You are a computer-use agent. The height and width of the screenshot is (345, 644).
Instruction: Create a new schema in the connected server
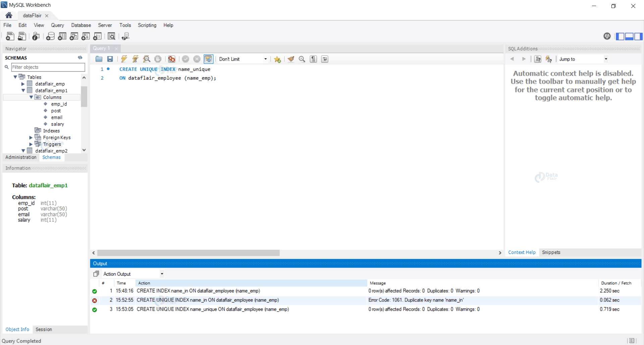(x=50, y=36)
